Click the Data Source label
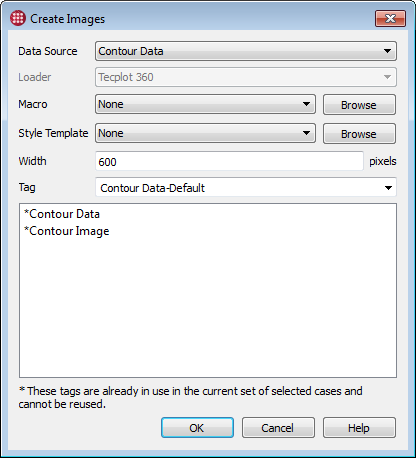416x458 pixels. pos(48,51)
